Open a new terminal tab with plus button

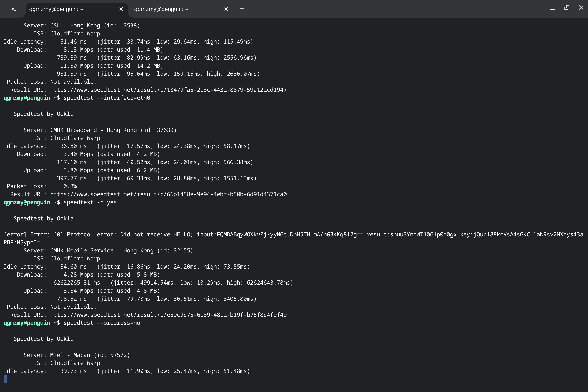coord(242,9)
